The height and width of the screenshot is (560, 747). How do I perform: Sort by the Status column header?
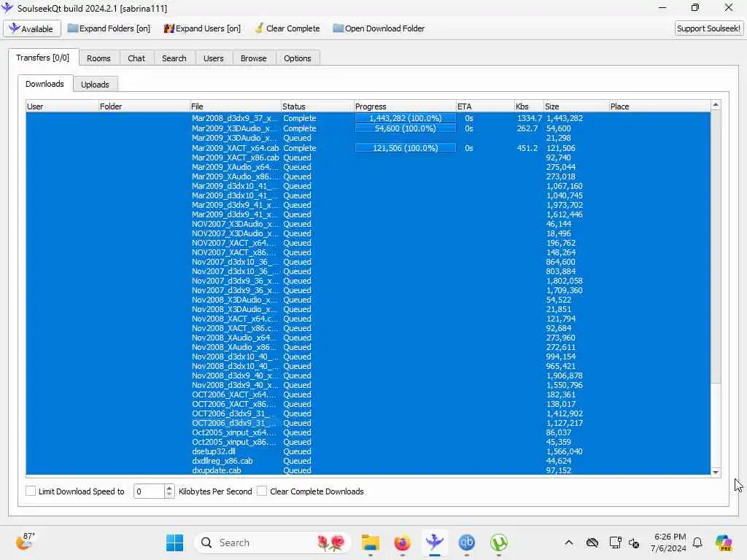(x=317, y=106)
